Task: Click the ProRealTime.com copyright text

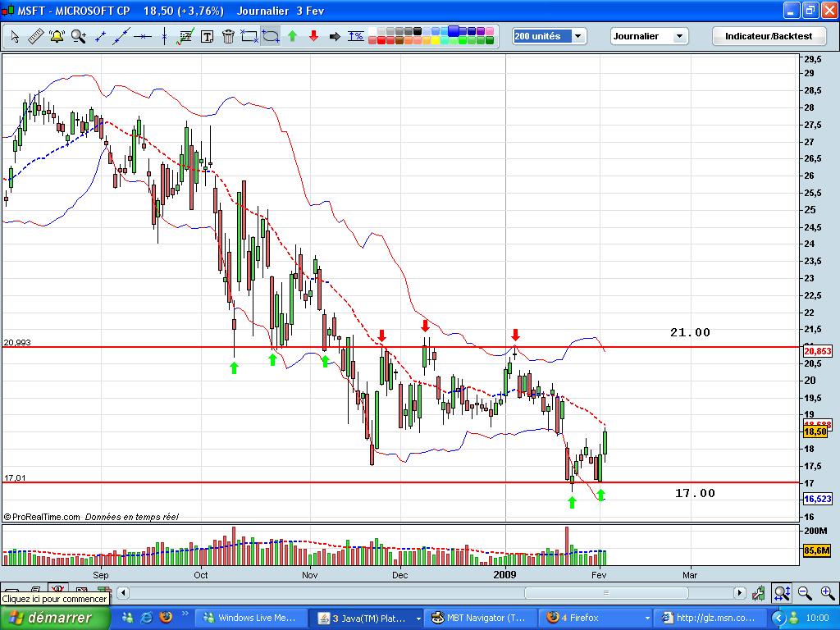Action: tap(42, 517)
